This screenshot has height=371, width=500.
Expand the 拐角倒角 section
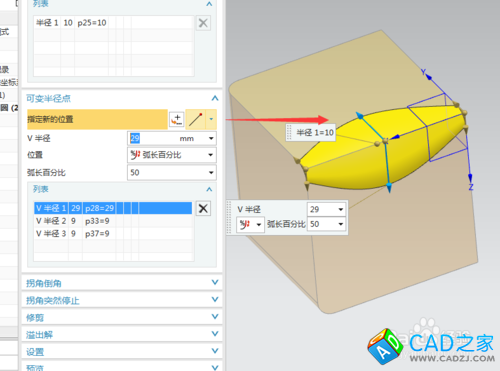[x=122, y=283]
